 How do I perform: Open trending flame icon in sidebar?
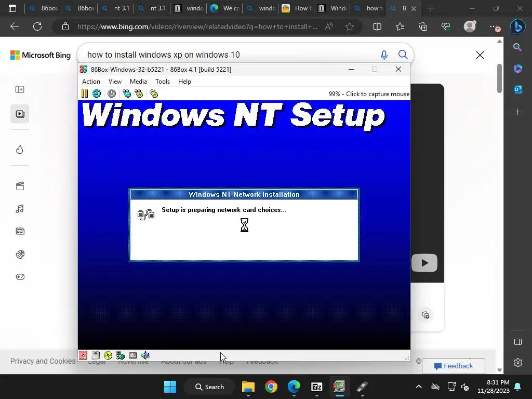[x=20, y=150]
